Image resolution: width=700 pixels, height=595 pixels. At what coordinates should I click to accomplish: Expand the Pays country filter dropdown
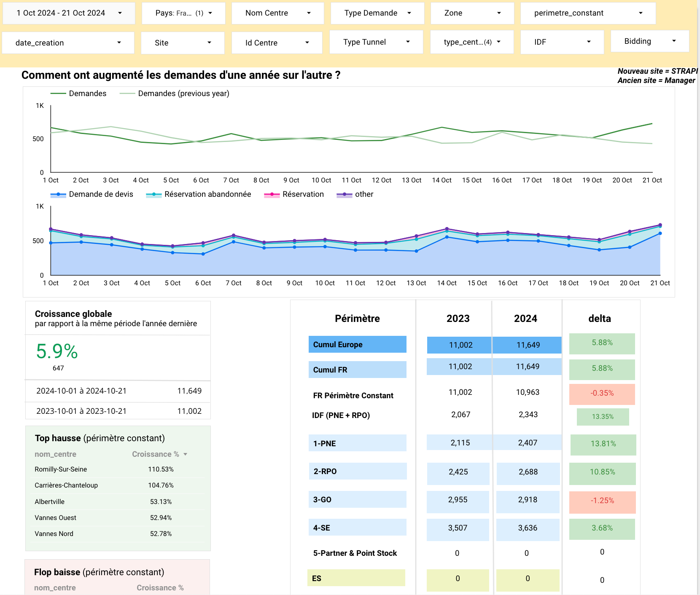[x=183, y=13]
